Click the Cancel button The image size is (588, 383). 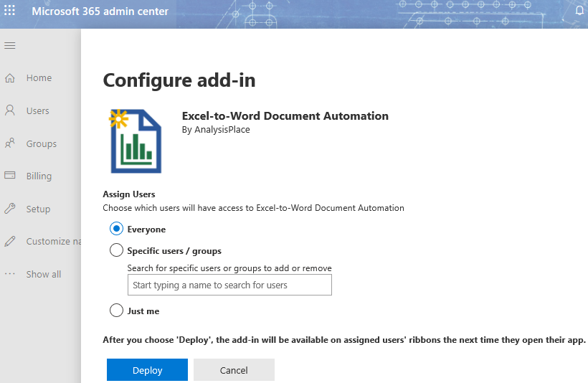click(234, 370)
